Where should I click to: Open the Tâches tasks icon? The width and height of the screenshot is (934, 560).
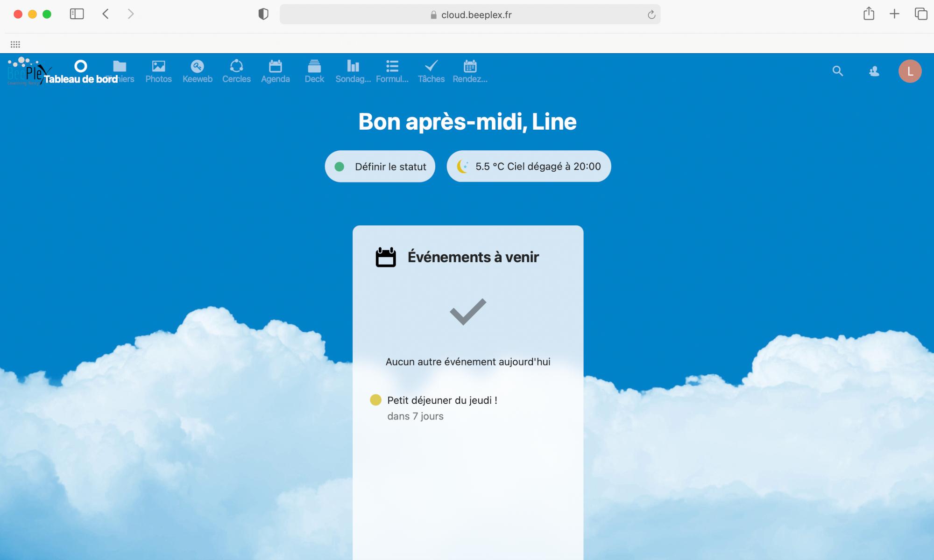[431, 71]
